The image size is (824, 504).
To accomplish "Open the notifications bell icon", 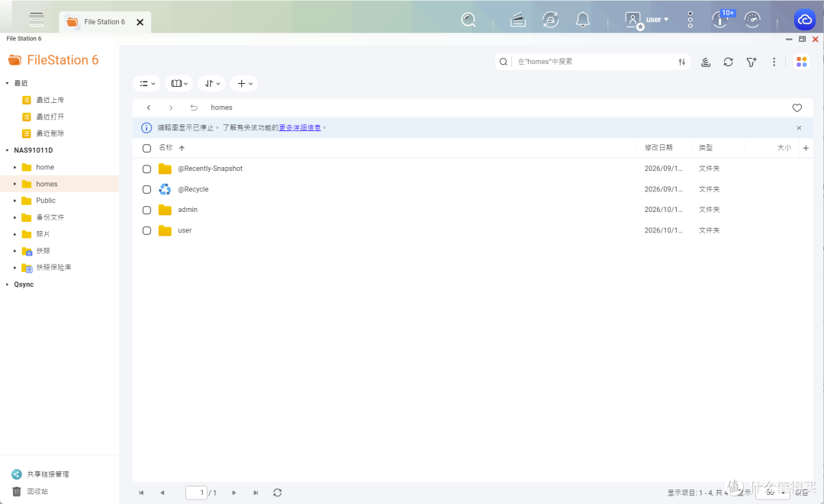I will [x=582, y=20].
